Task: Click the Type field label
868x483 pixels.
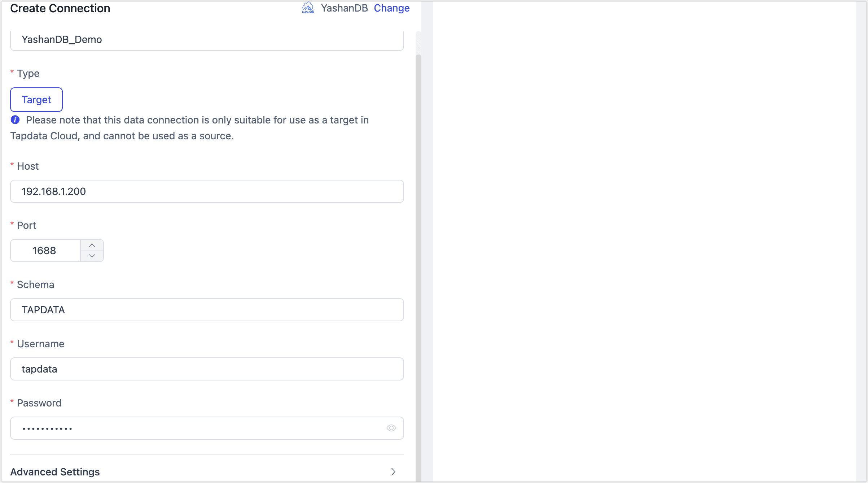Action: pos(28,73)
